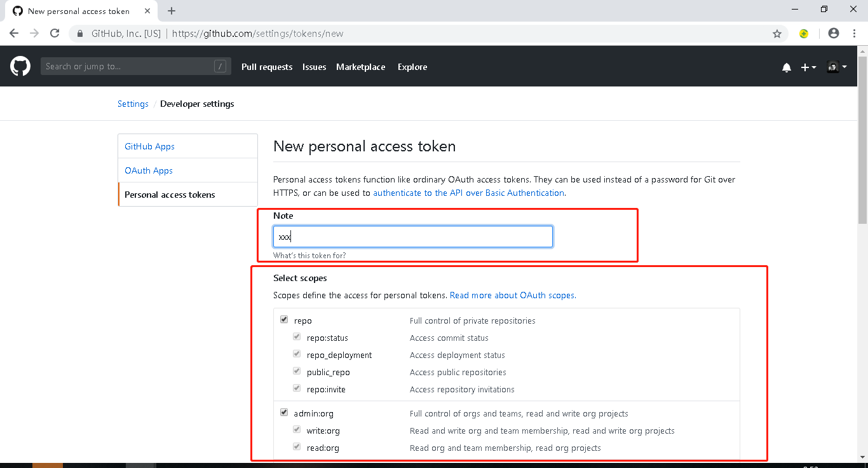Open the Chrome three-dot menu
Viewport: 868px width, 468px height.
tap(853, 34)
